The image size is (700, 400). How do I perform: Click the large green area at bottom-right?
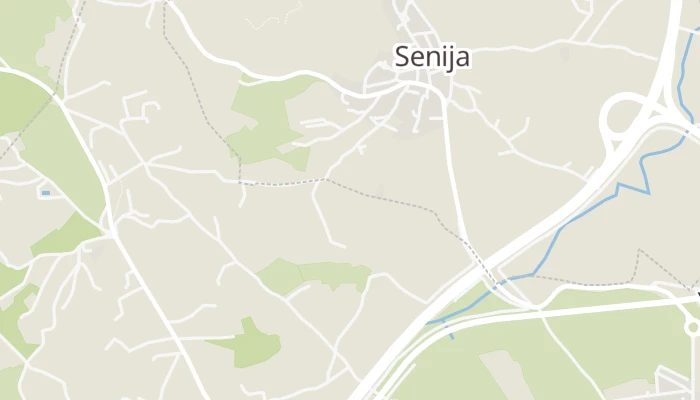click(558, 353)
